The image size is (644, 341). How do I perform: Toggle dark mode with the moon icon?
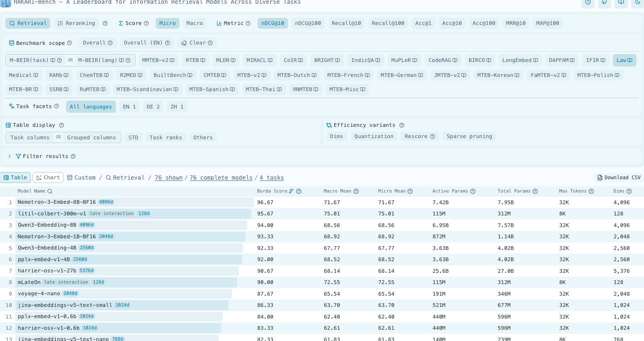point(637,2)
